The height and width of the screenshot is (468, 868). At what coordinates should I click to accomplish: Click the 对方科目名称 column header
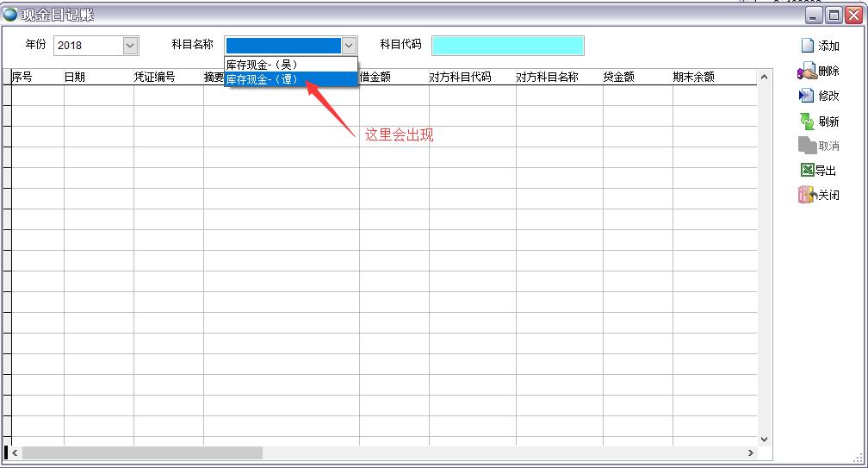click(548, 77)
